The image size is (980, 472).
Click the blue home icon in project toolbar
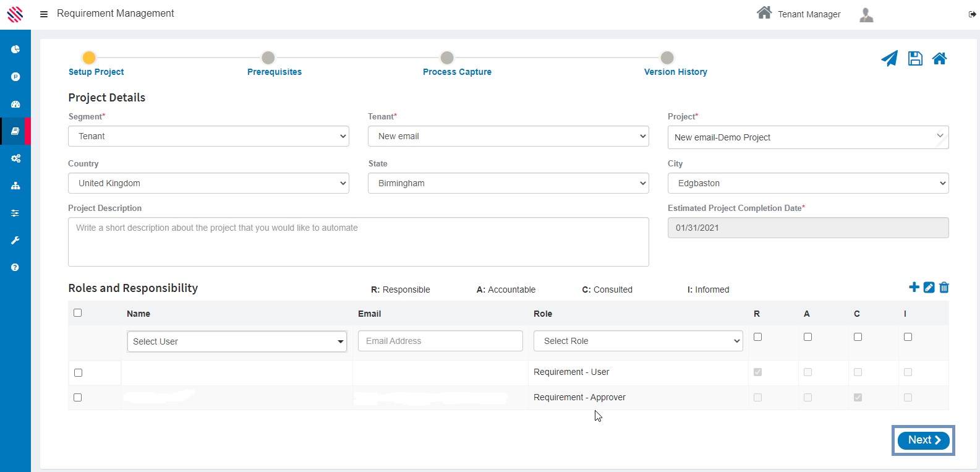click(939, 59)
